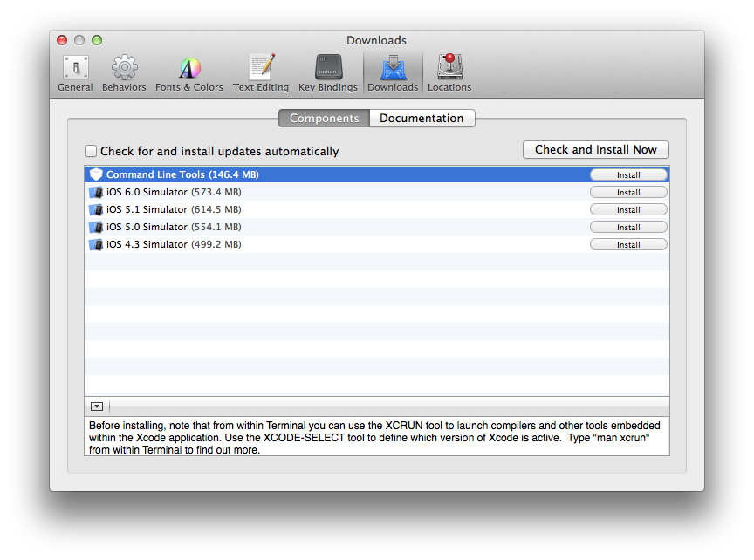The image size is (754, 560).
Task: Install the iOS 6.0 Simulator
Action: pyautogui.click(x=628, y=192)
